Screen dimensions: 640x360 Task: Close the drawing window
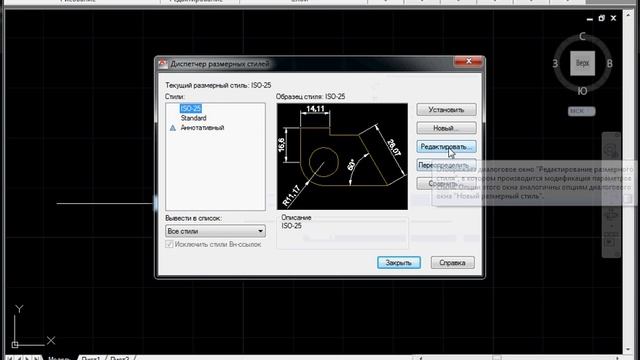pos(613,18)
